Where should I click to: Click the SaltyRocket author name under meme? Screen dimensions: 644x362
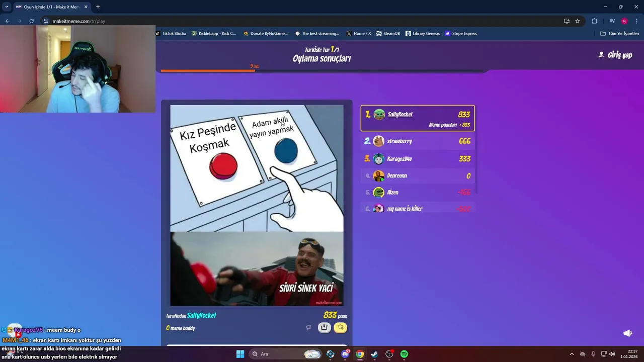[x=201, y=315]
